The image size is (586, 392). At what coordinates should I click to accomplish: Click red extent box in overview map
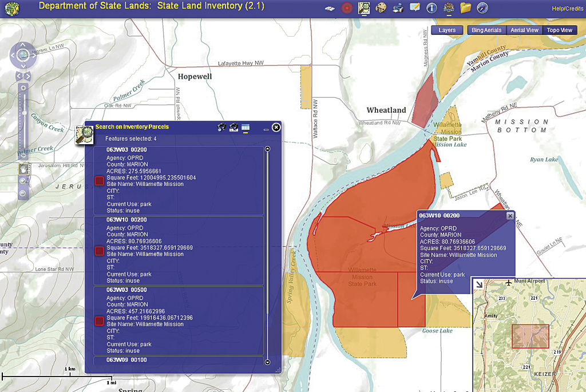530,336
